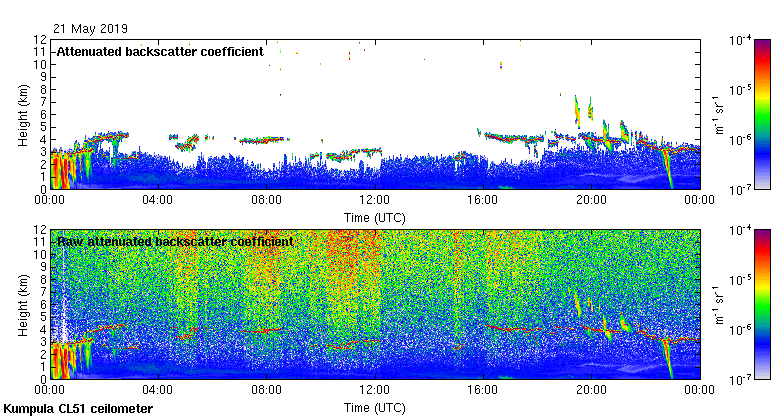Click the starting 00:00 tick label of lower plot

coord(49,390)
